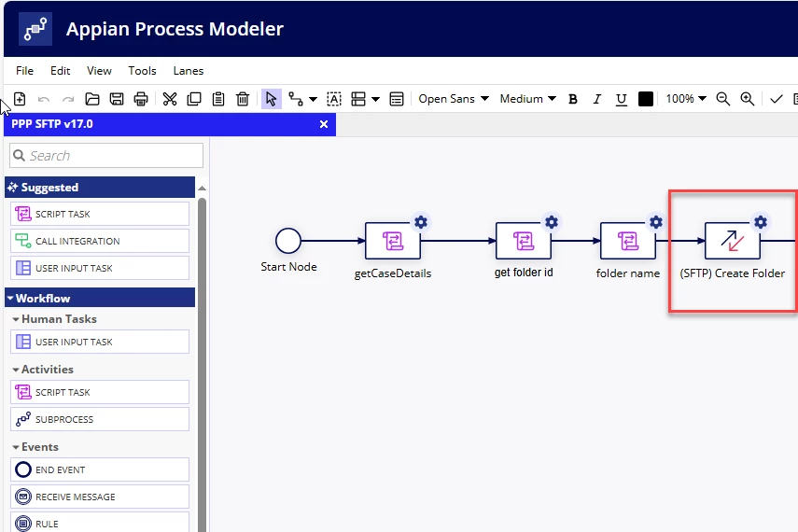Image resolution: width=798 pixels, height=532 pixels.
Task: Open the Edit menu
Action: (60, 71)
